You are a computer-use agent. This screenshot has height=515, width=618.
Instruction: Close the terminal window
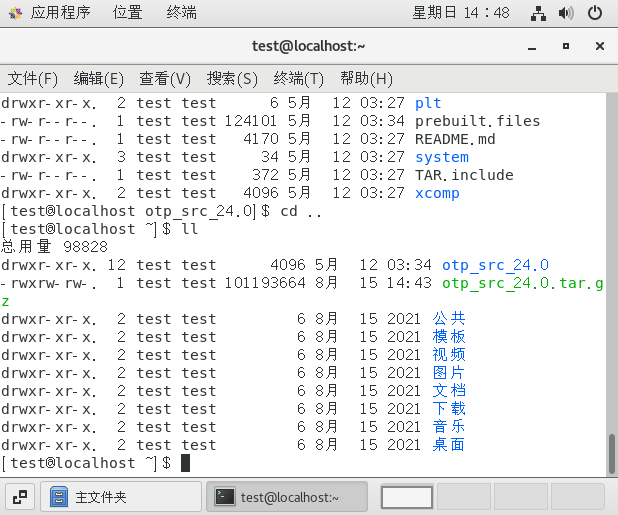(x=600, y=46)
